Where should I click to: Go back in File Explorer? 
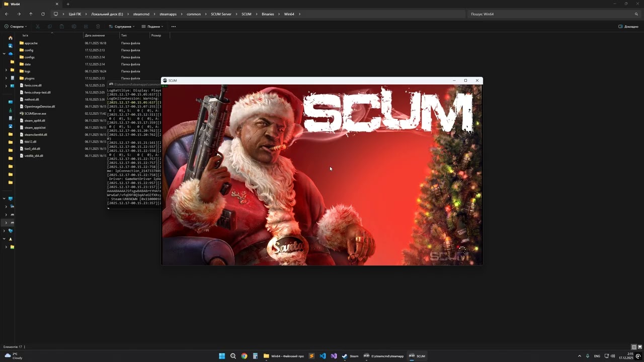(x=7, y=14)
